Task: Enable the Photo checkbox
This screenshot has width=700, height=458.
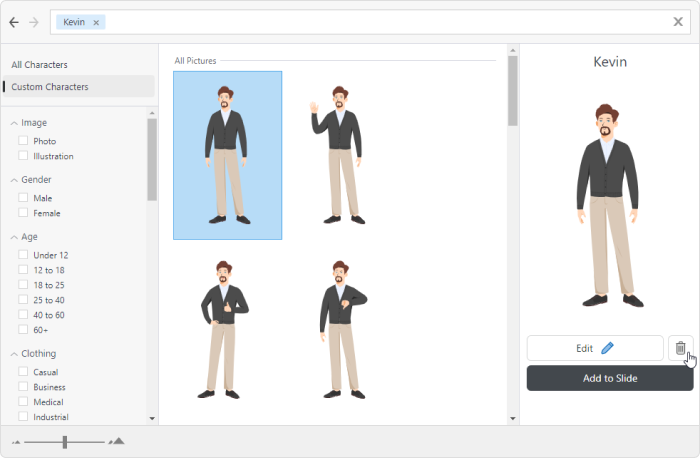Action: point(23,141)
